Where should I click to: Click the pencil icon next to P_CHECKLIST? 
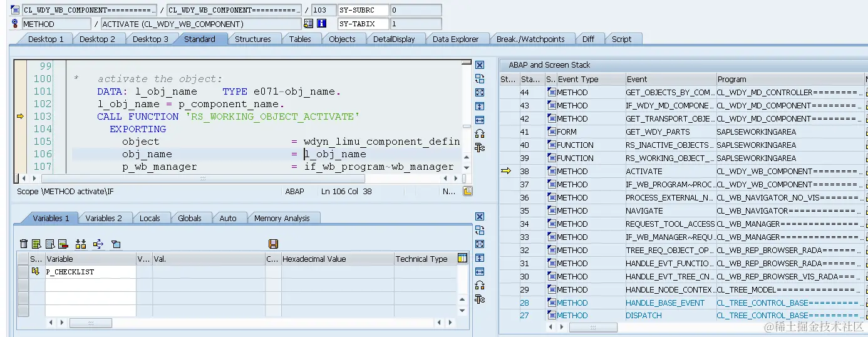pyautogui.click(x=35, y=272)
